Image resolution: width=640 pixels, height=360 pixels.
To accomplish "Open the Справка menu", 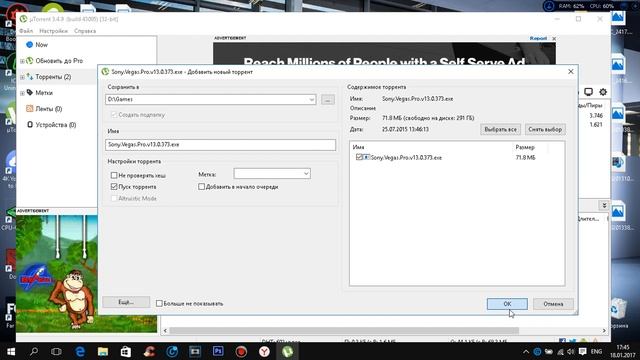I will tap(85, 31).
